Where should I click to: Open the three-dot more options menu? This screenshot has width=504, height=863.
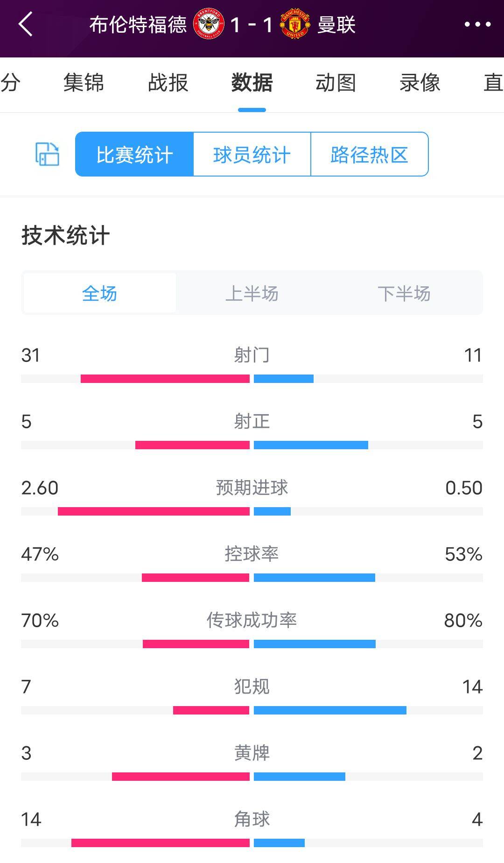point(477,24)
